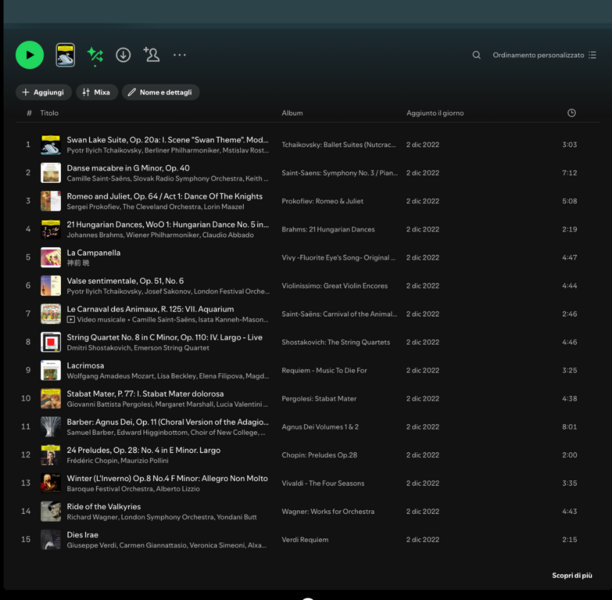
Task: Open album Prokofiev: Romeo & Juliet
Action: [322, 201]
